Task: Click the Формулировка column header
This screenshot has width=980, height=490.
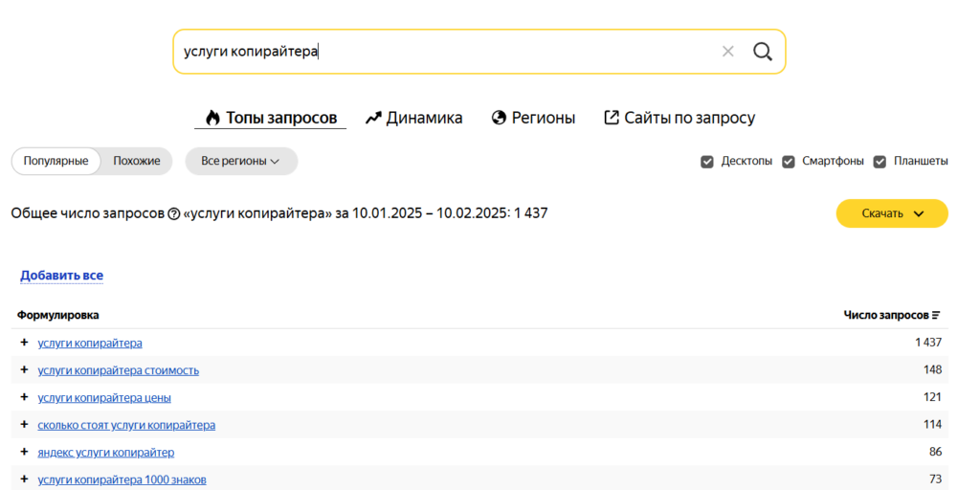Action: pos(57,316)
